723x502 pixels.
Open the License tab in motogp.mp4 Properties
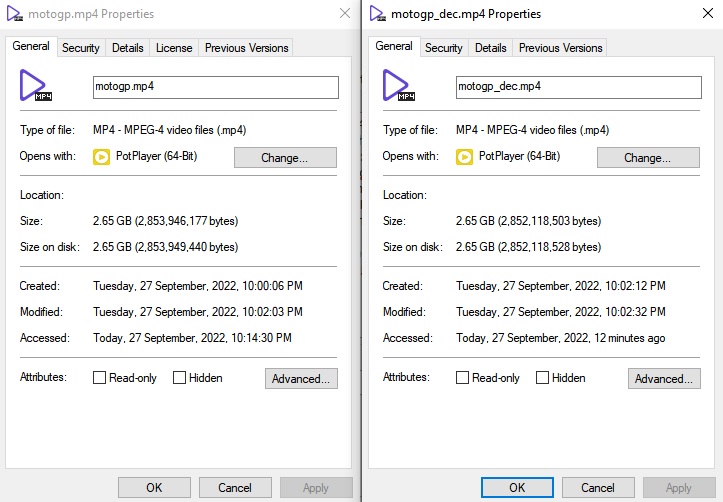tap(174, 48)
